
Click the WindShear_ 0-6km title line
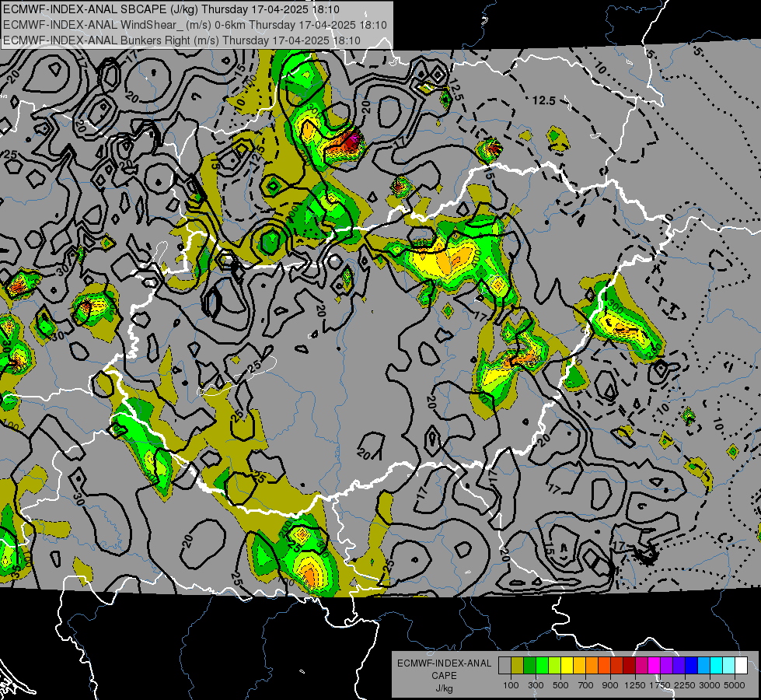tap(194, 25)
